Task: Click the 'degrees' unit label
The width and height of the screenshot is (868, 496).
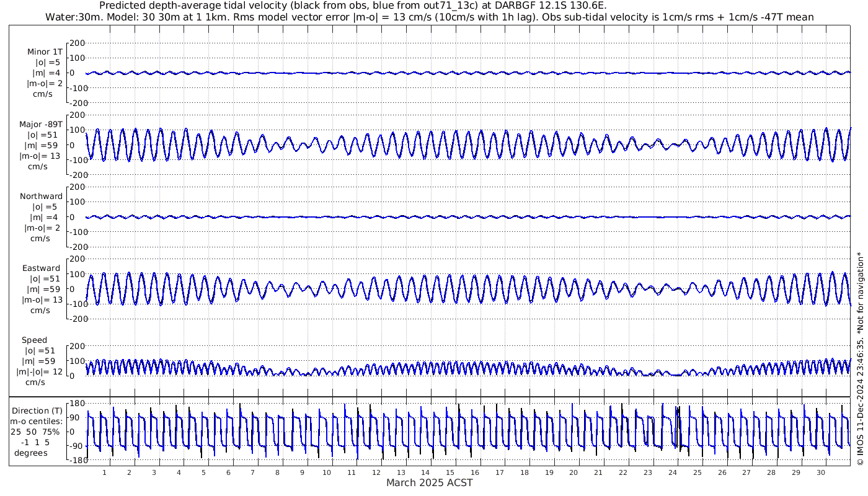Action: tap(31, 453)
